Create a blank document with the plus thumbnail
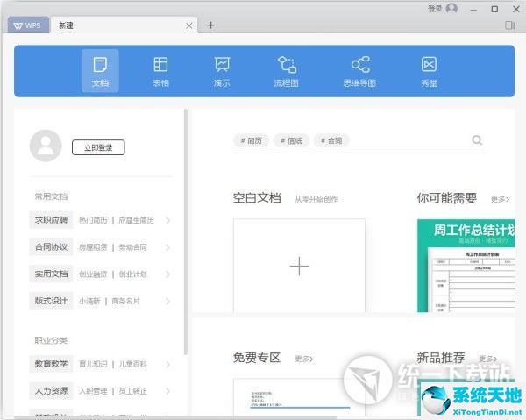This screenshot has width=526, height=420. tap(299, 266)
